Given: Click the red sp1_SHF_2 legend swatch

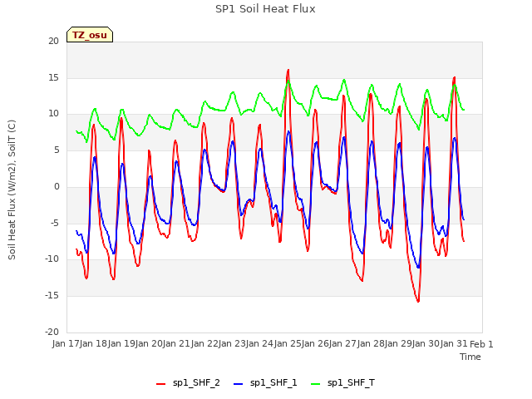Looking at the screenshot, I should coord(160,384).
